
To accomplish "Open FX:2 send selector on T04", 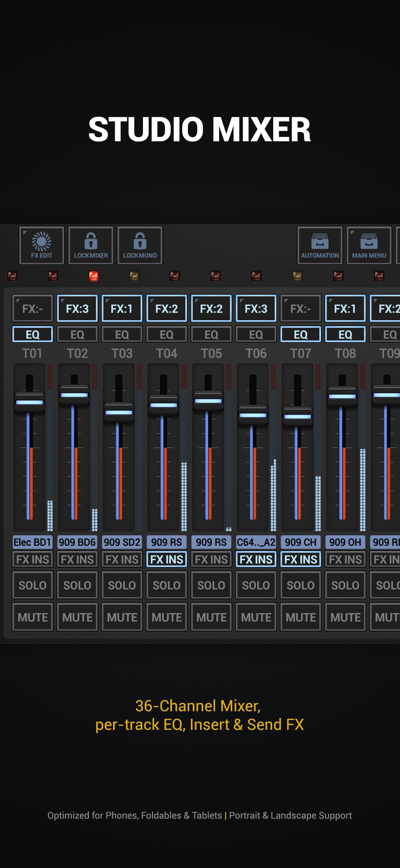I will tap(167, 308).
